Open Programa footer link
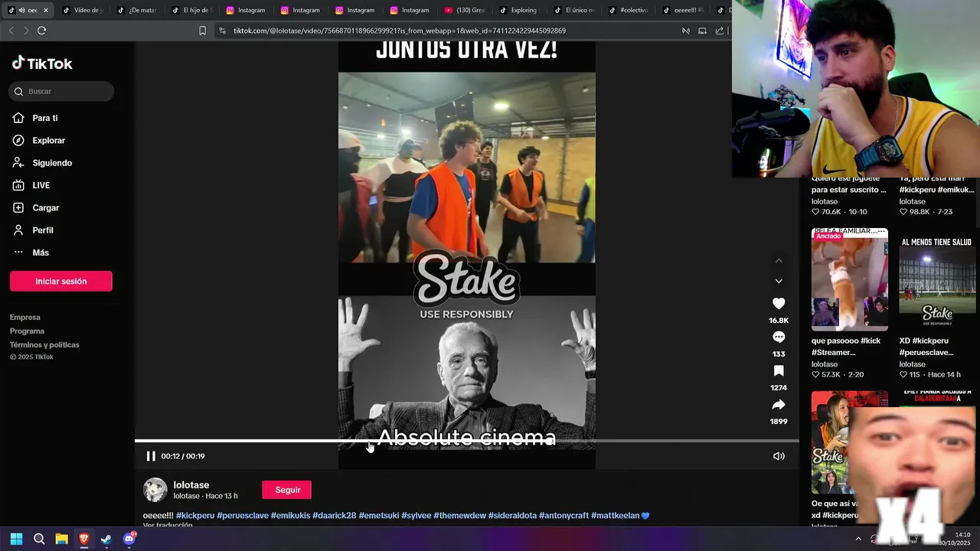980x551 pixels. tap(27, 331)
